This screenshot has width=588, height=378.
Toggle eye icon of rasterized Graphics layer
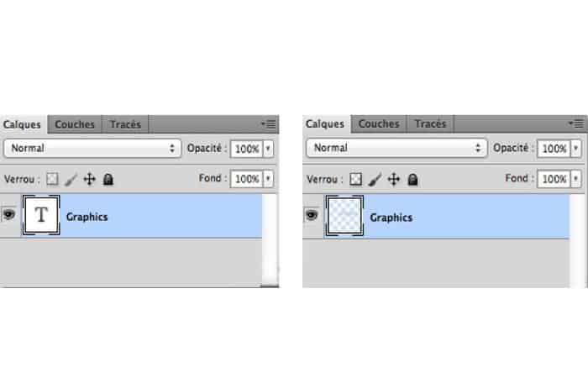pyautogui.click(x=312, y=215)
